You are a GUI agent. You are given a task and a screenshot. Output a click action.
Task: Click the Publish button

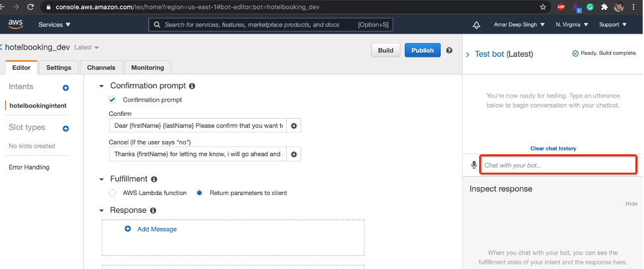[423, 50]
